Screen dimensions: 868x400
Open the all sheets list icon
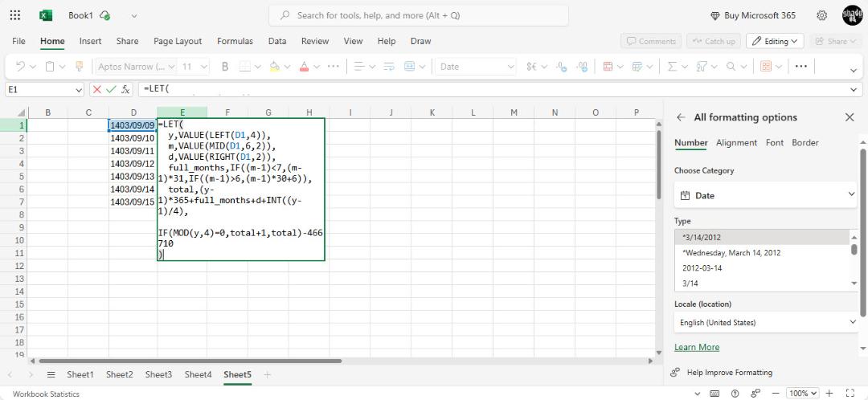(x=51, y=374)
